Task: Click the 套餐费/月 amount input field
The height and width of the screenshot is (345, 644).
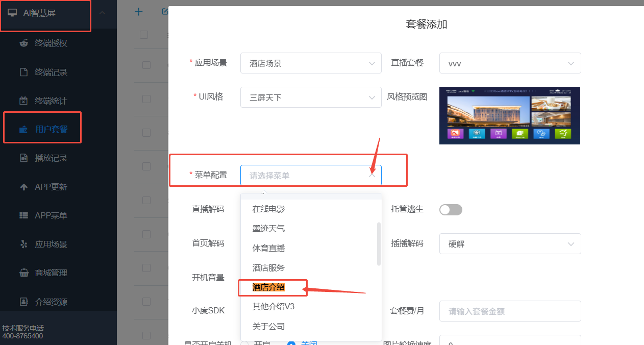Action: [509, 311]
